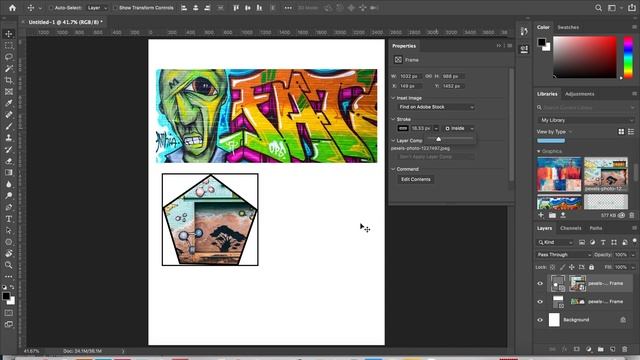This screenshot has height=360, width=640.
Task: Select the Zoom tool
Action: click(9, 265)
